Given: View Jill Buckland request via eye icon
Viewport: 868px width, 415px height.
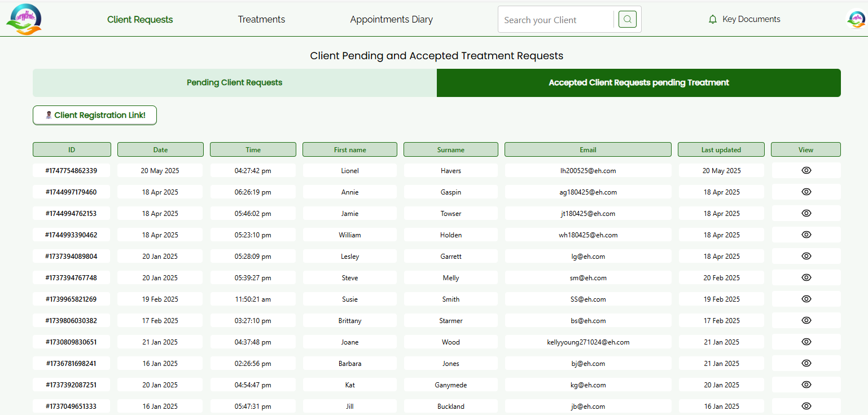Looking at the screenshot, I should pos(806,406).
